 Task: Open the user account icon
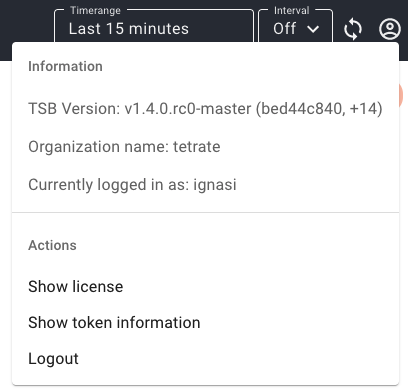click(x=390, y=29)
